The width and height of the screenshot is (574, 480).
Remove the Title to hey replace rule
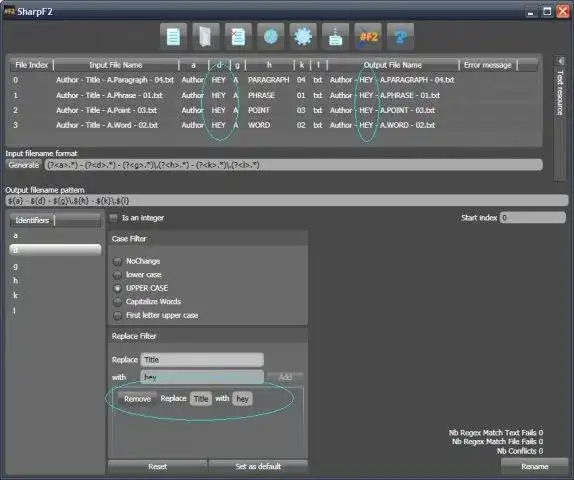point(137,399)
